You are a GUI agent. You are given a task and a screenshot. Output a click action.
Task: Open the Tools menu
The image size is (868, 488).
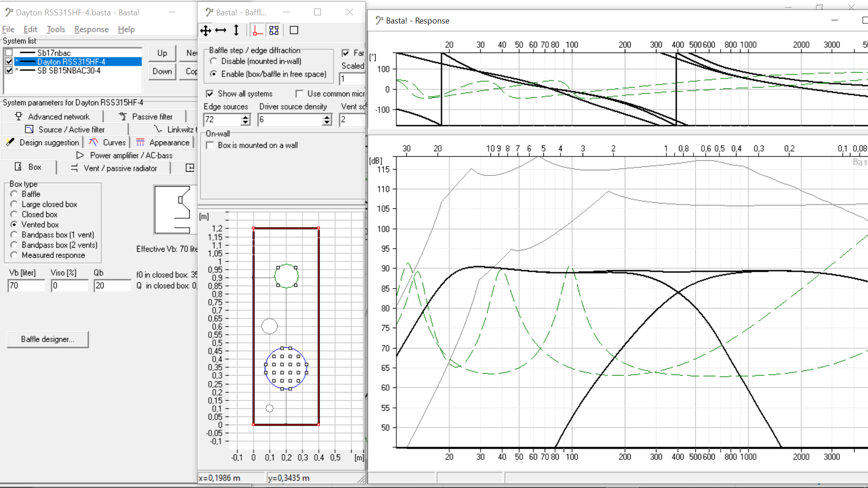[56, 29]
